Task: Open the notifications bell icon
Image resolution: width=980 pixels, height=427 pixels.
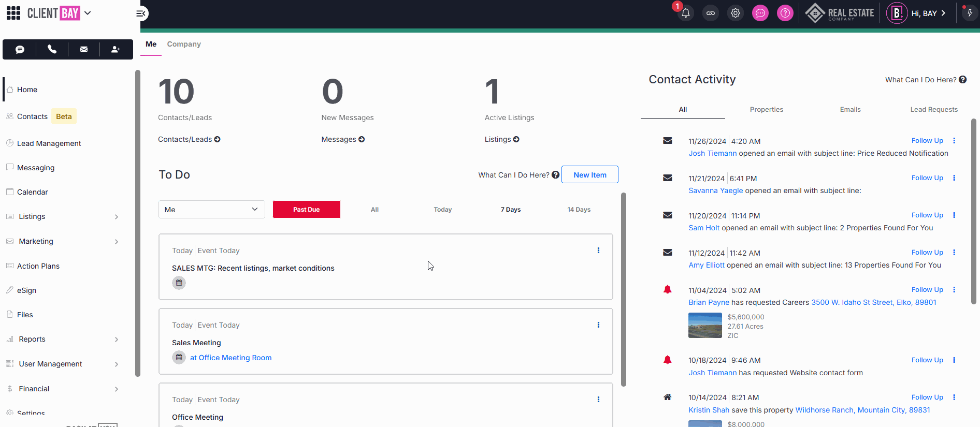Action: pos(685,13)
